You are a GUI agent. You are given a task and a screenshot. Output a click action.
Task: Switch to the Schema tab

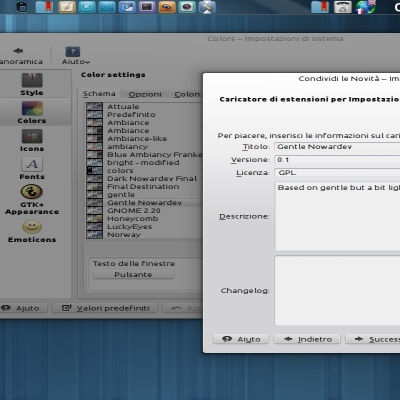(x=99, y=94)
